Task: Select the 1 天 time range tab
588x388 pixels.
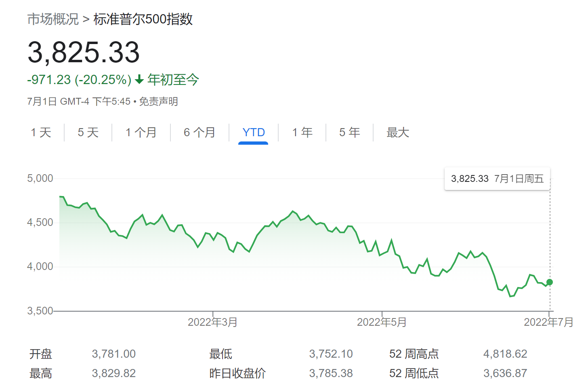Action: tap(41, 133)
